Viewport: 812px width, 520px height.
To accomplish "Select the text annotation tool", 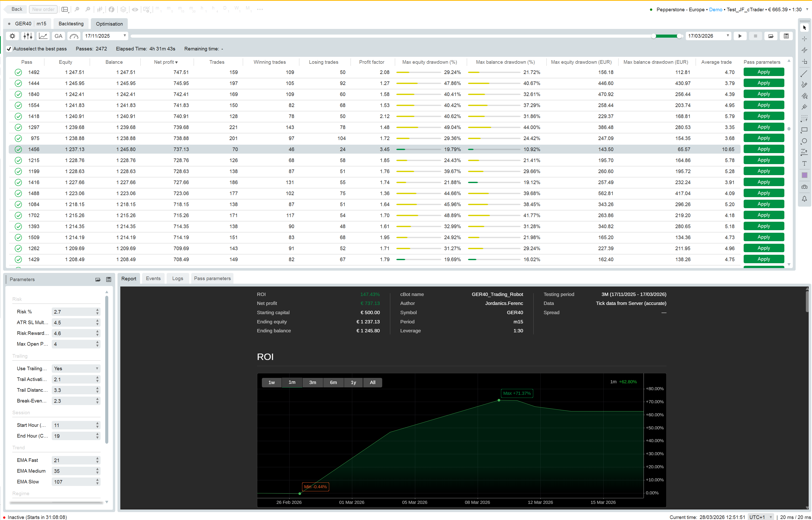I will point(804,163).
